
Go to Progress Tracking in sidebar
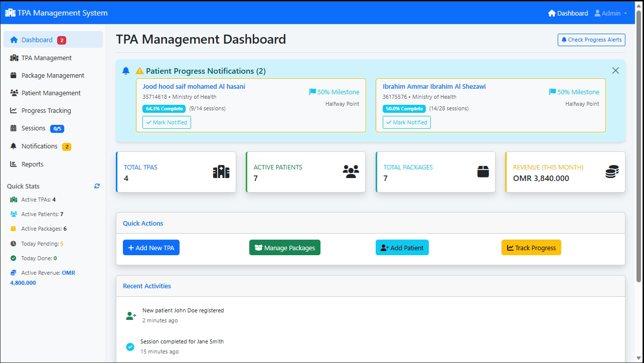pos(46,110)
